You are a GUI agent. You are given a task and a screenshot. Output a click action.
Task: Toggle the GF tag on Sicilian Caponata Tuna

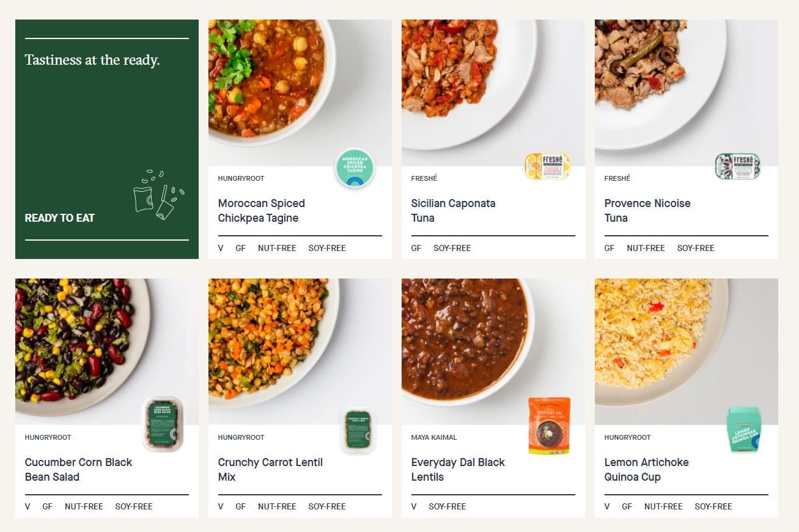[416, 248]
